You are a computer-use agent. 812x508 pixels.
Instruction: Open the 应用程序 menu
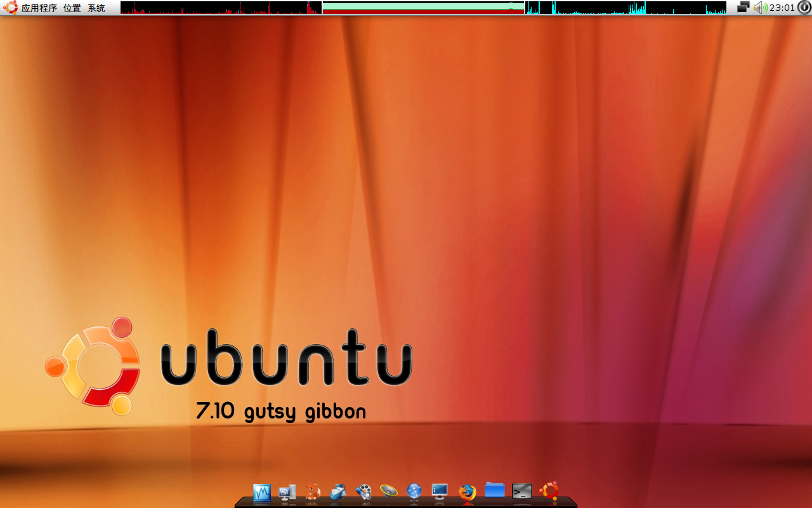pyautogui.click(x=39, y=8)
